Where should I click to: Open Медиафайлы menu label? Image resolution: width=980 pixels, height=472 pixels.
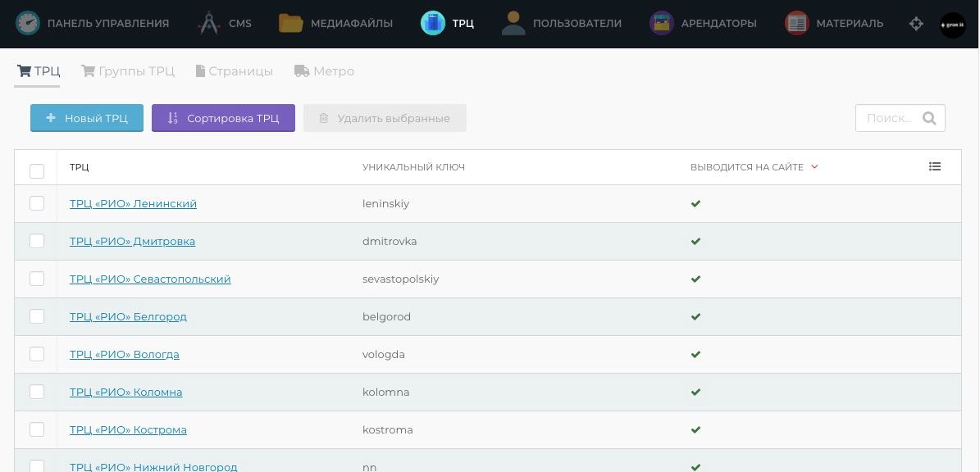pyautogui.click(x=352, y=24)
